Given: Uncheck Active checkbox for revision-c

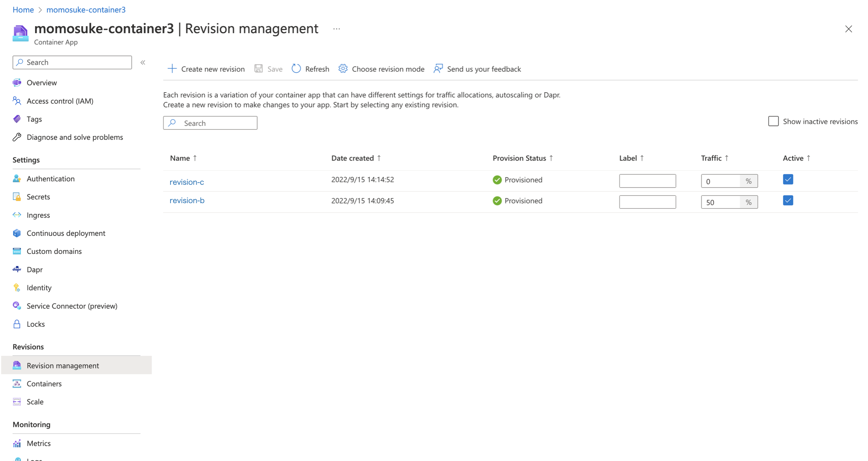Looking at the screenshot, I should (x=788, y=179).
